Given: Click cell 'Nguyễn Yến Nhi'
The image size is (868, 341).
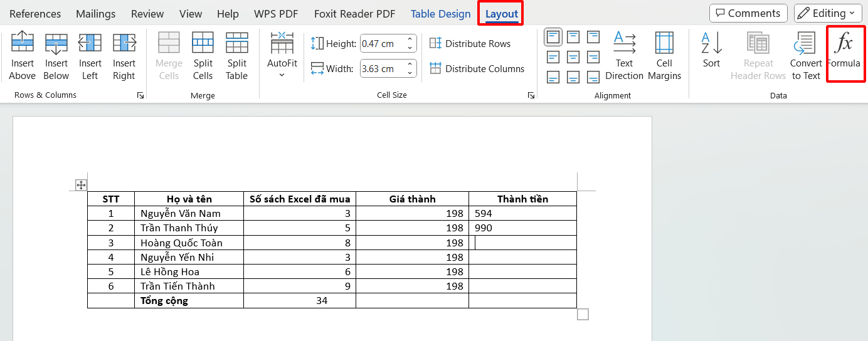Looking at the screenshot, I should click(x=189, y=257).
